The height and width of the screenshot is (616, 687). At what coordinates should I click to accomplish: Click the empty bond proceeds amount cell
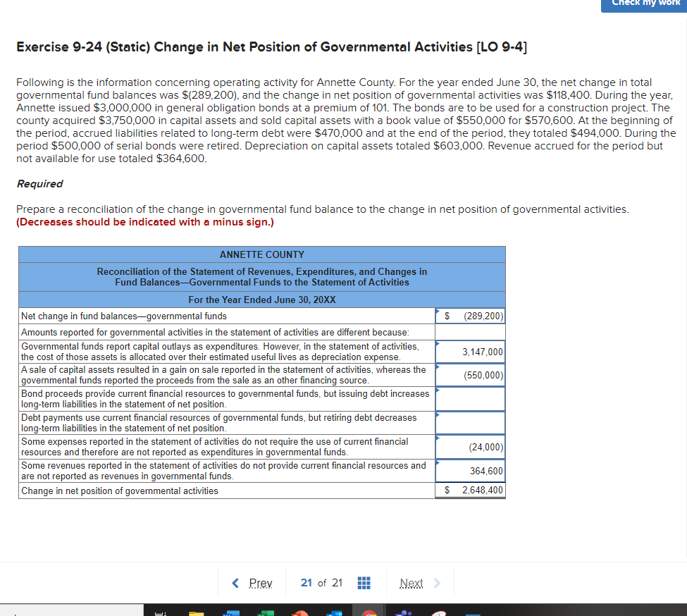click(x=470, y=398)
